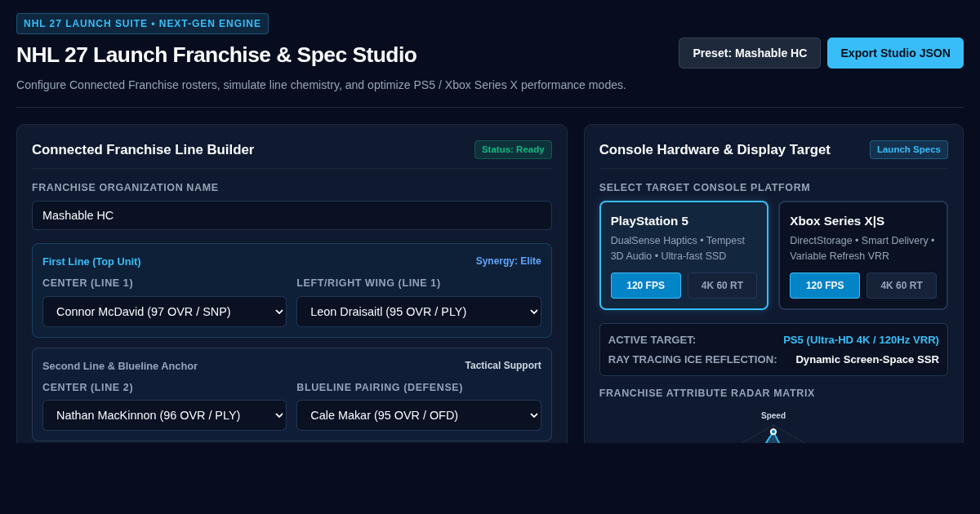This screenshot has width=980, height=514.
Task: Select the Xbox Series X|S console card
Action: pos(862,255)
